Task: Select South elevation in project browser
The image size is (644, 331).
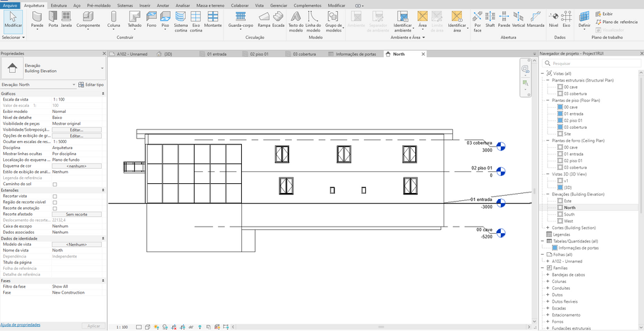Action: [569, 214]
